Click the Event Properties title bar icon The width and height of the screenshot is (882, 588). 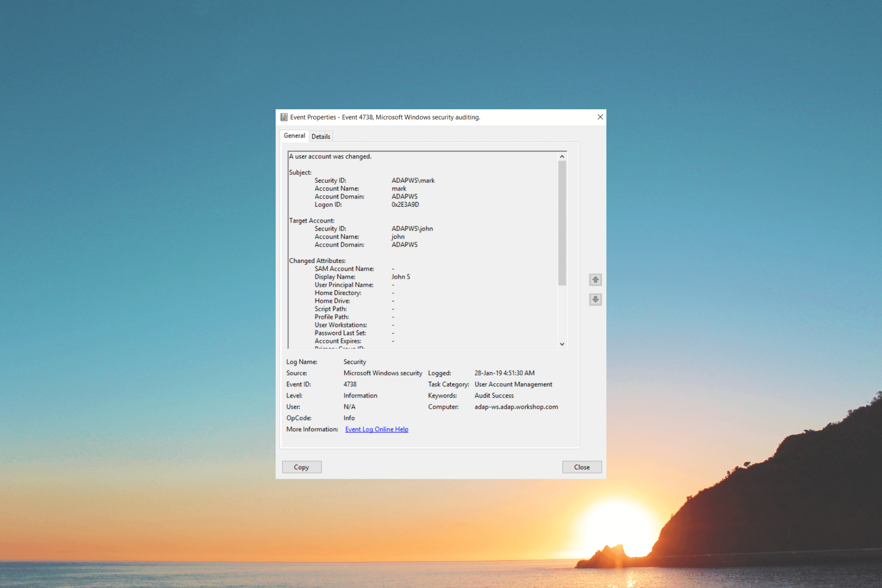point(284,117)
